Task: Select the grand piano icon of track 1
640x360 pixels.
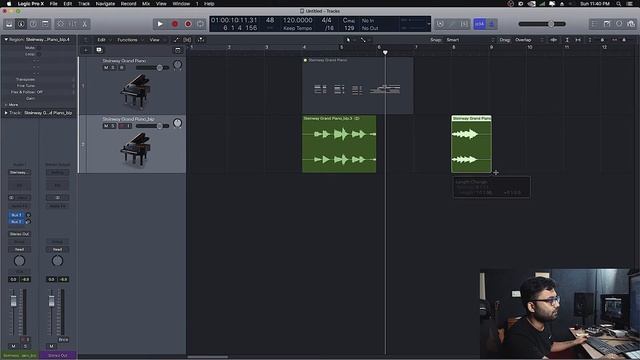Action: point(135,91)
